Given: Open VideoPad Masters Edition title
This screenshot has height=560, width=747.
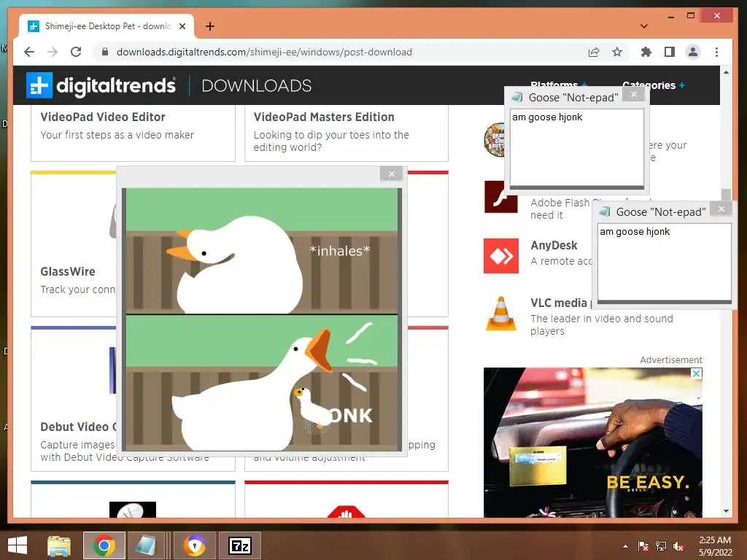Looking at the screenshot, I should [324, 117].
